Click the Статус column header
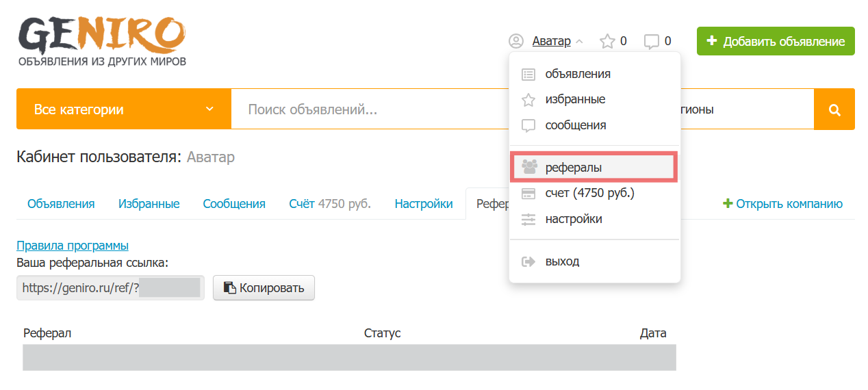Image resolution: width=868 pixels, height=390 pixels. (x=382, y=333)
